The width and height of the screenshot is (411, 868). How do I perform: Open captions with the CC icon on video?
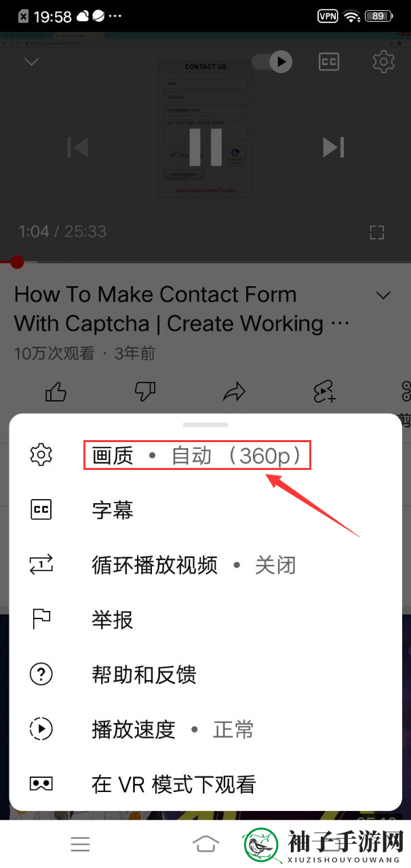pos(329,62)
